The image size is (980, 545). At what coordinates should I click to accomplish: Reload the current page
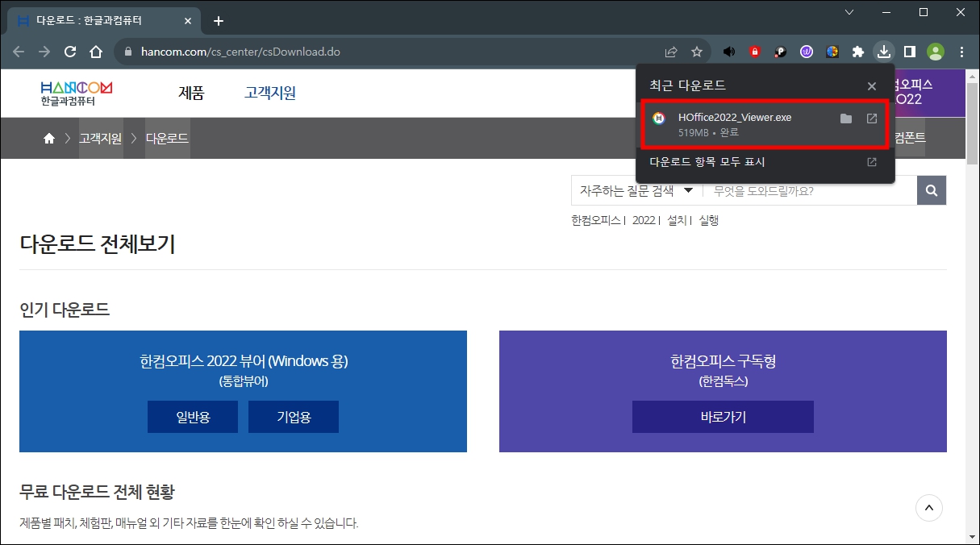[x=70, y=52]
